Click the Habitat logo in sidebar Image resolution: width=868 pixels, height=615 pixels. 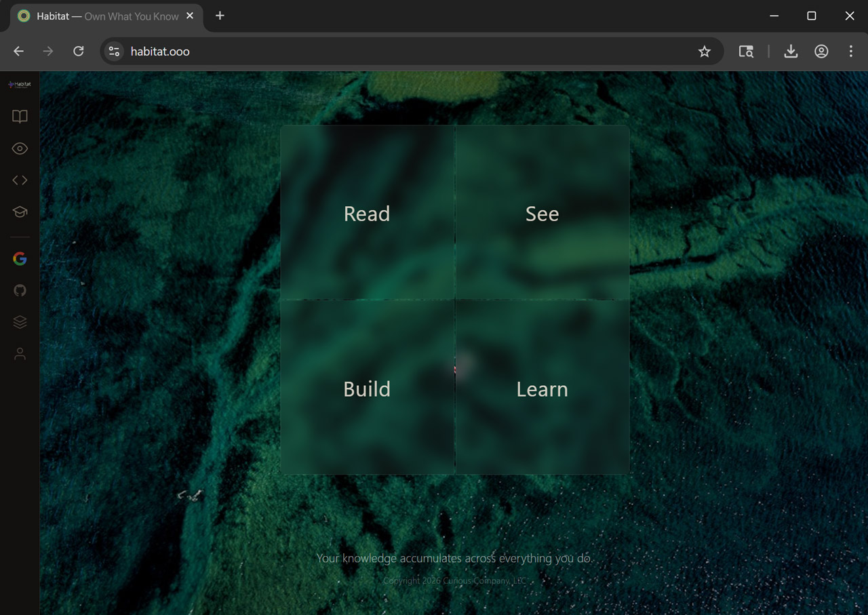tap(20, 85)
